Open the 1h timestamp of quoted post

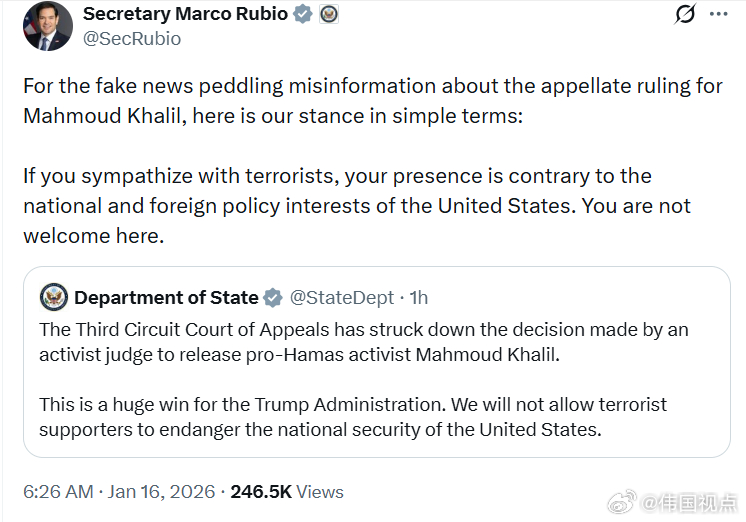coord(419,298)
